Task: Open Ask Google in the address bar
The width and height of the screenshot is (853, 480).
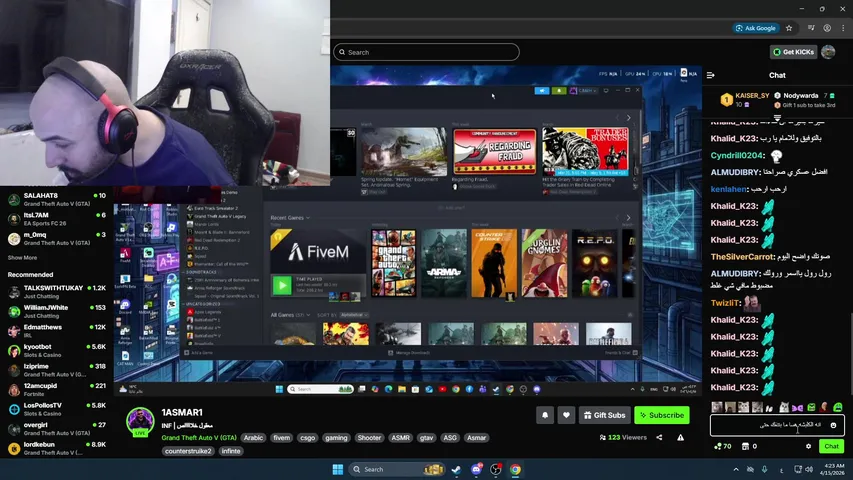Action: click(x=756, y=28)
